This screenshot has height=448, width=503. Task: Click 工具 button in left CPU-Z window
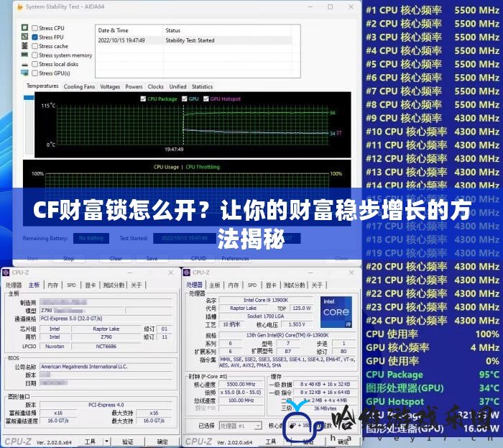[x=90, y=442]
